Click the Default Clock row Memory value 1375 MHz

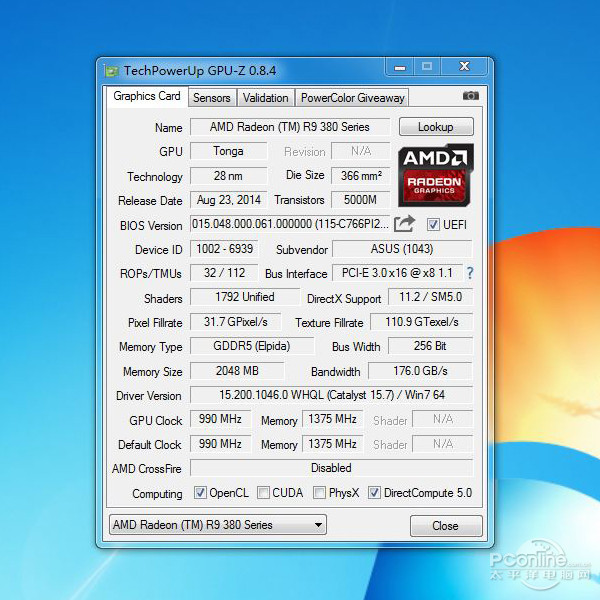pyautogui.click(x=333, y=444)
